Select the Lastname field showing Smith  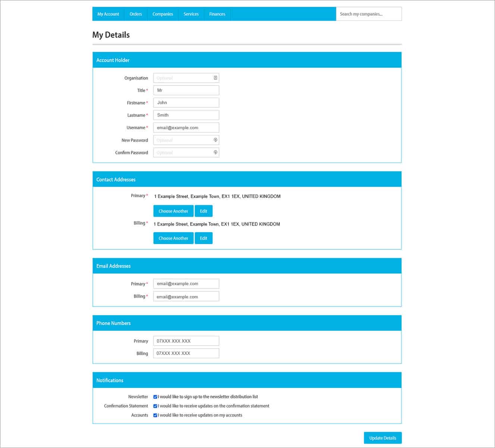pyautogui.click(x=186, y=115)
